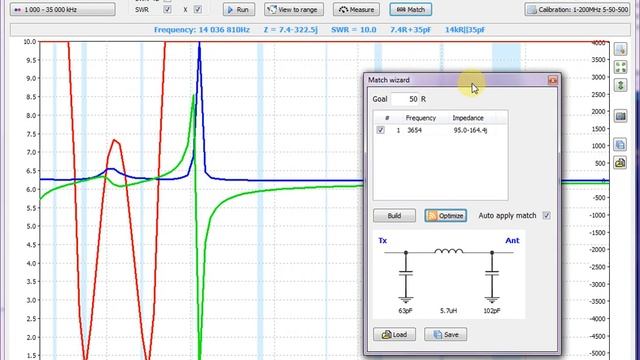Select the 95.0-164.4j impedance cell

tap(470, 130)
